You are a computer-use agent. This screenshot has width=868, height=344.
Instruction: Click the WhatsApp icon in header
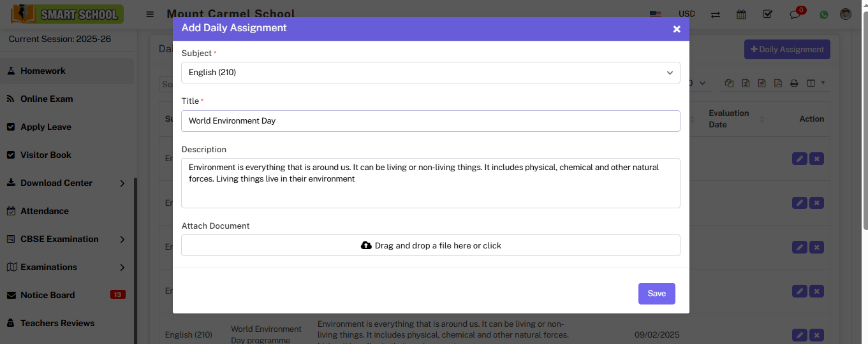(824, 14)
